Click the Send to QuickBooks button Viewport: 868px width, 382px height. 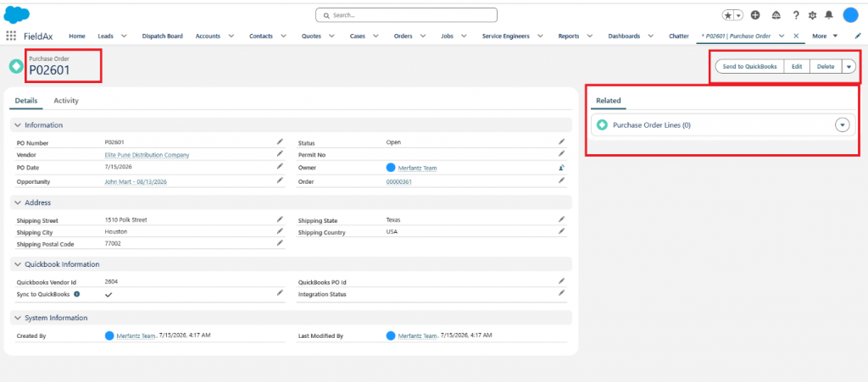click(749, 66)
